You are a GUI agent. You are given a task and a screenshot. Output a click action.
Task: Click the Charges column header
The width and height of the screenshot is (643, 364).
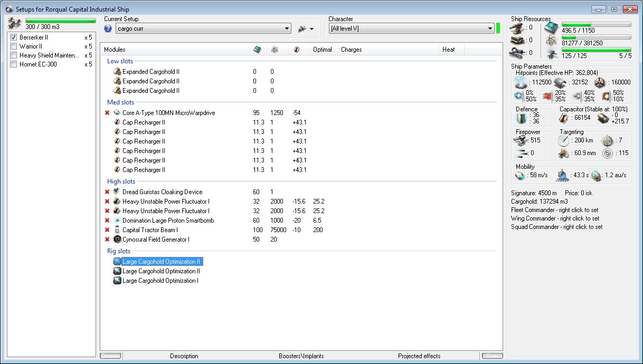(x=388, y=50)
